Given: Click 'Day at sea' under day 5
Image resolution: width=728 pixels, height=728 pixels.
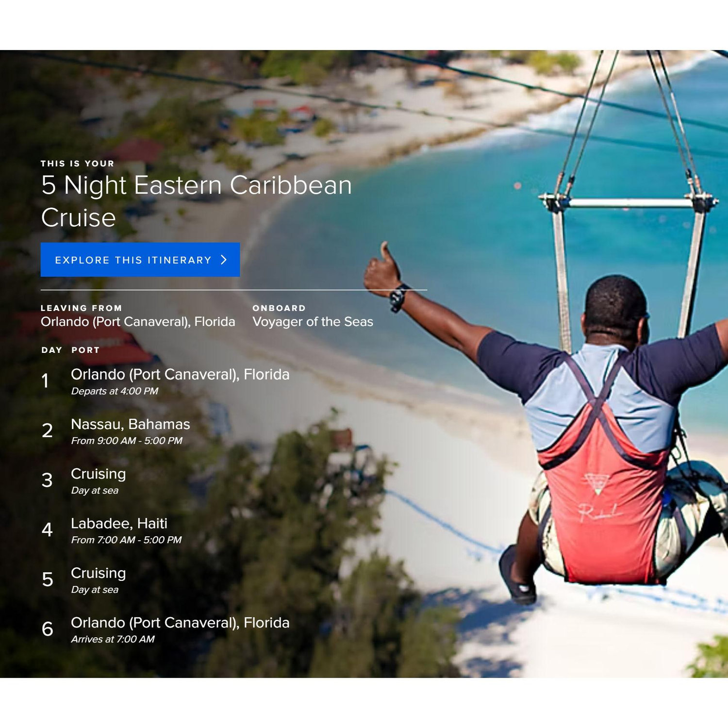Looking at the screenshot, I should pyautogui.click(x=95, y=590).
